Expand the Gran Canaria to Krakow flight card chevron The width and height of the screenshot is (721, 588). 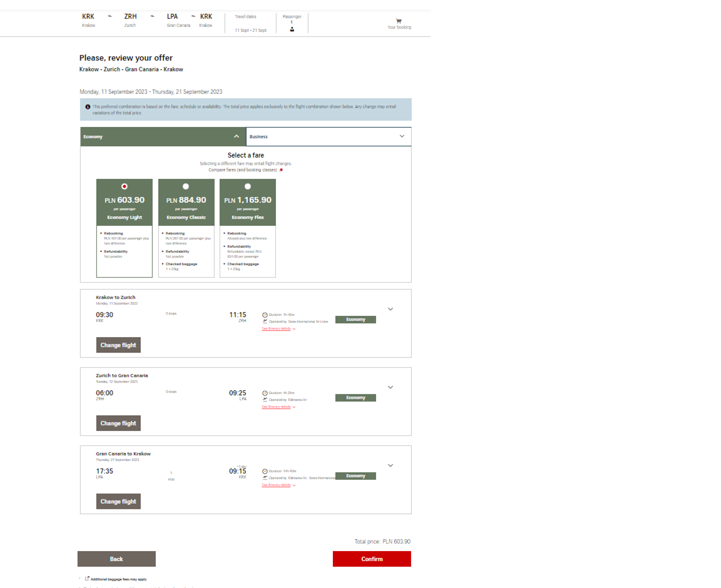click(391, 465)
